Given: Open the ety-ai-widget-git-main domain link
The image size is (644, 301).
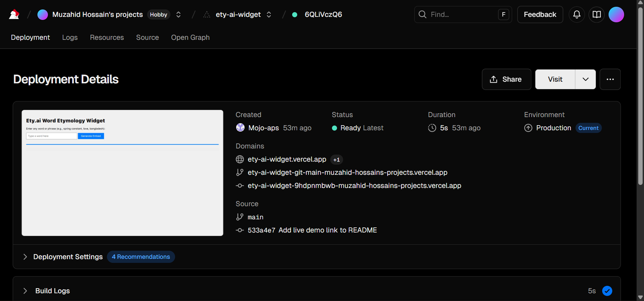Looking at the screenshot, I should [347, 172].
